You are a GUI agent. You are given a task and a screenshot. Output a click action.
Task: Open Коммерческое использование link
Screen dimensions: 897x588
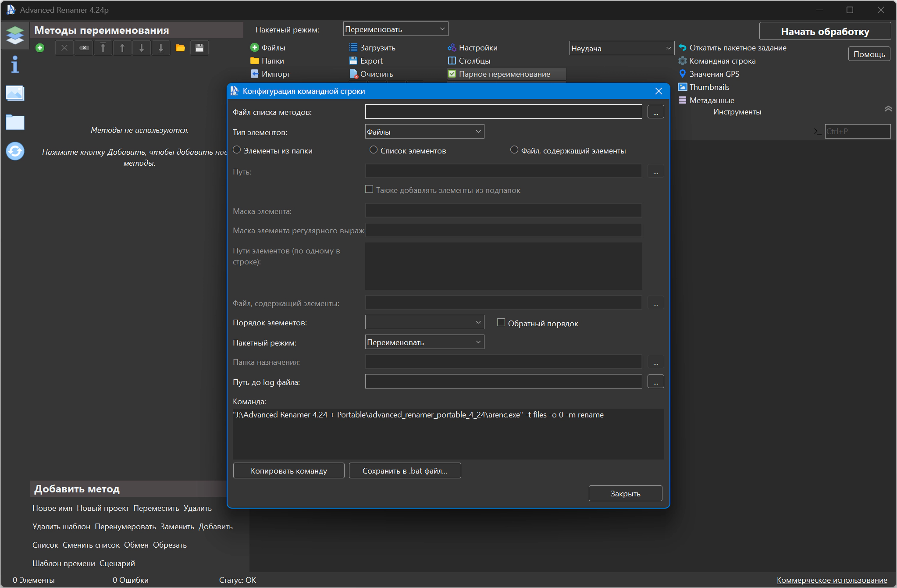[x=832, y=580]
